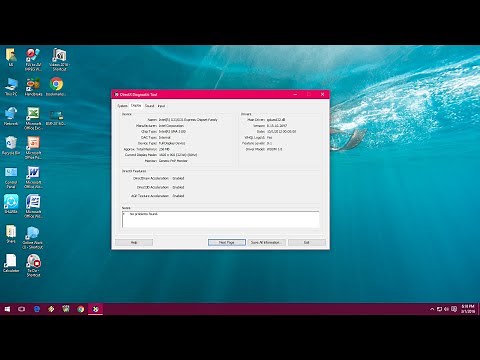The width and height of the screenshot is (480, 360).
Task: Select the second Microsoft Office Word document shortcut
Action: [x=33, y=207]
